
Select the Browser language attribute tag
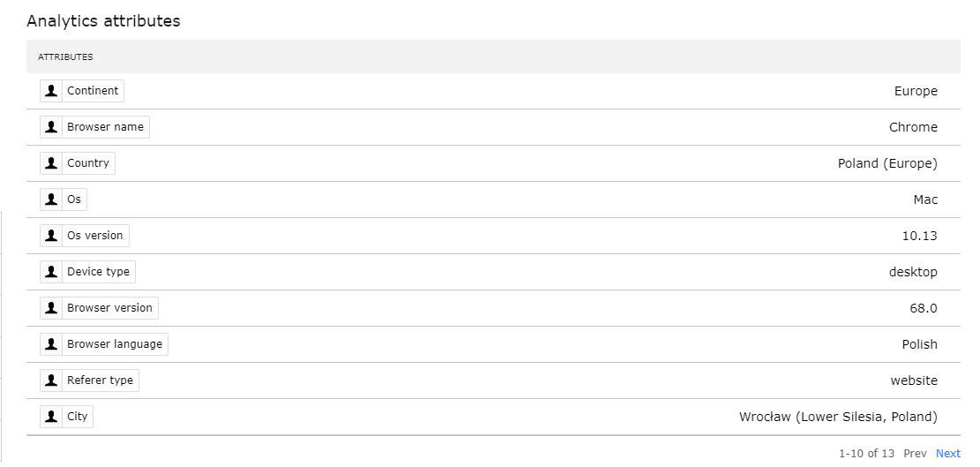(104, 344)
